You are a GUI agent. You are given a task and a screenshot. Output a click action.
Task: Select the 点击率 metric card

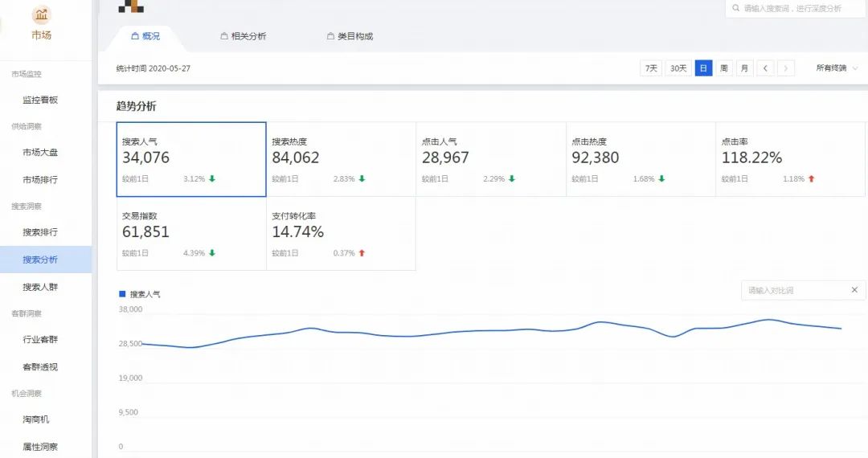click(791, 159)
